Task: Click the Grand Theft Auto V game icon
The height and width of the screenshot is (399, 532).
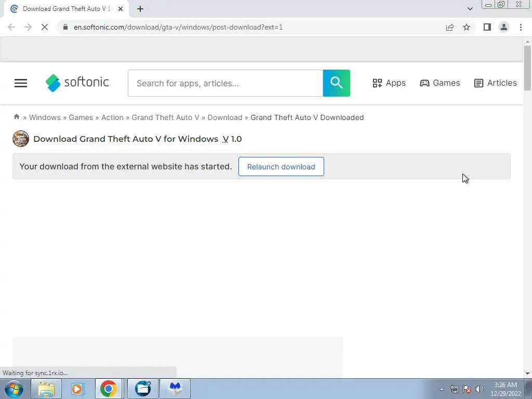Action: [21, 139]
